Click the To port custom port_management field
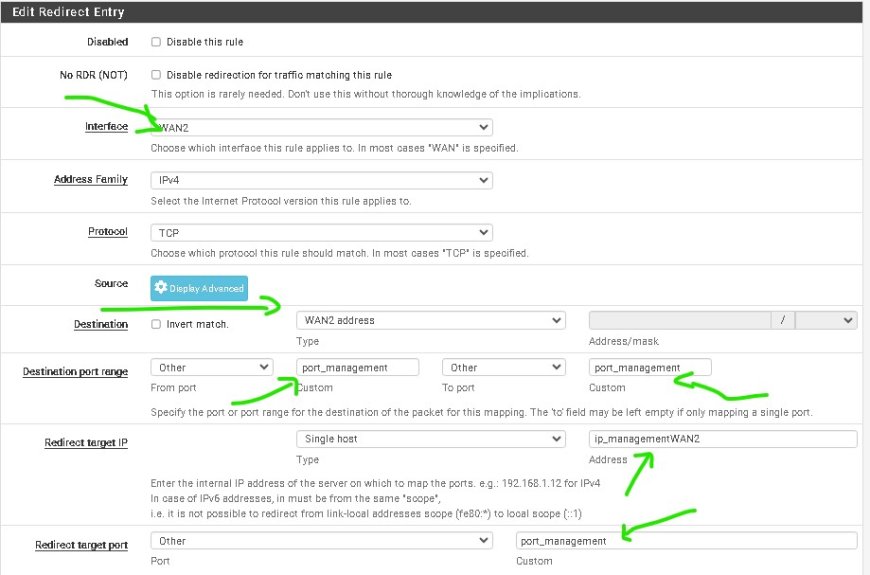 [650, 367]
